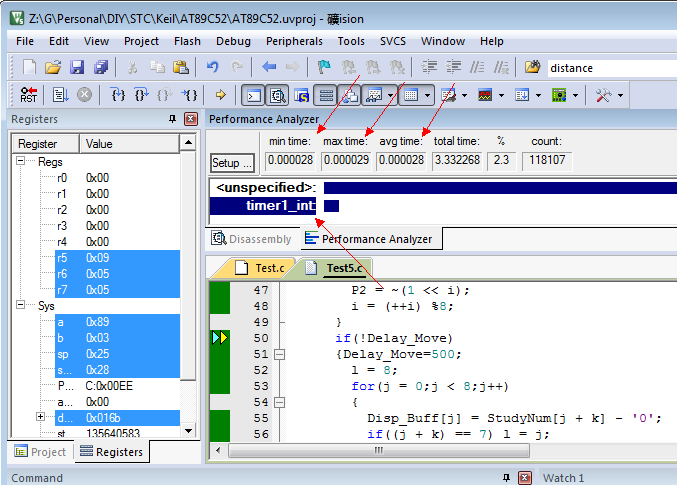Open Toolbox dropdown arrow
This screenshot has width=677, height=485.
(620, 95)
